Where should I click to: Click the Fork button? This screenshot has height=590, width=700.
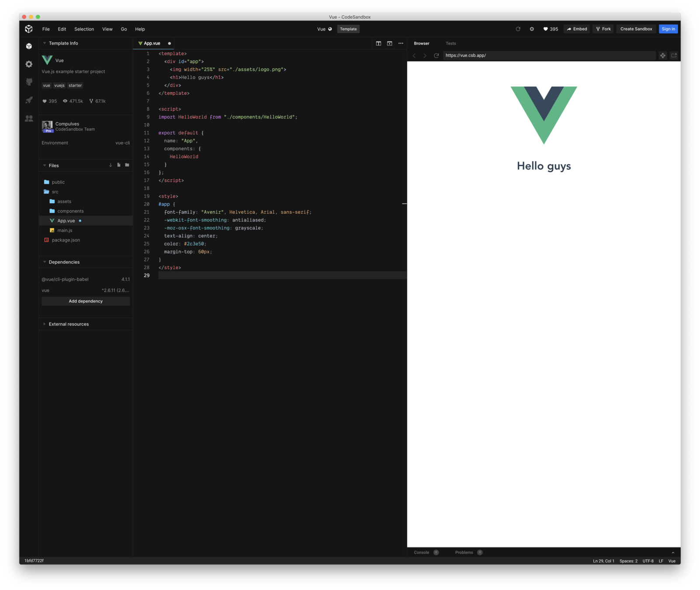(603, 29)
